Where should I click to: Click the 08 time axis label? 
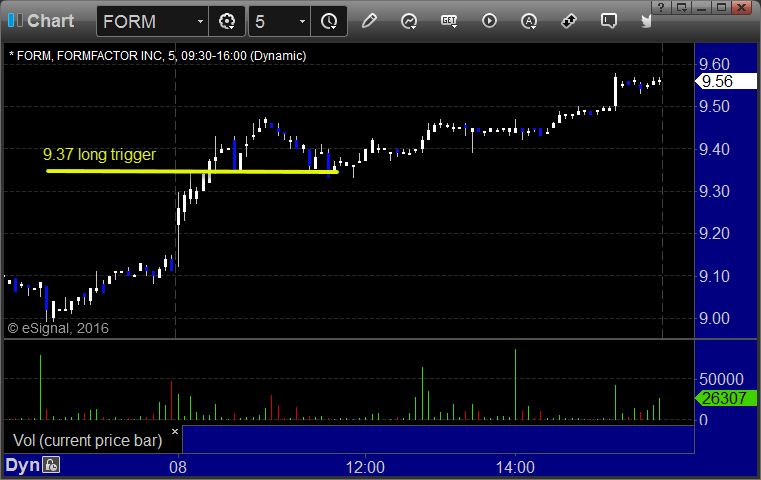(x=178, y=467)
